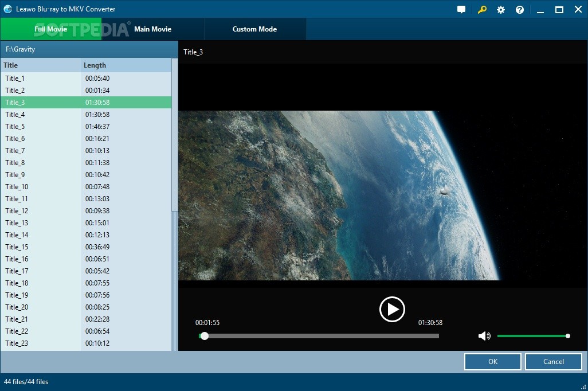Play the Title_3 preview video
The width and height of the screenshot is (588, 391).
pyautogui.click(x=392, y=309)
